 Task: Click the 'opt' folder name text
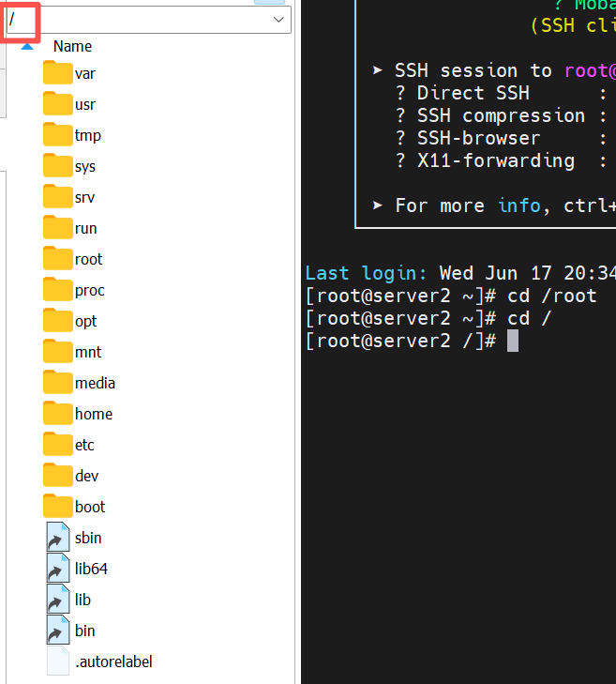(x=86, y=321)
